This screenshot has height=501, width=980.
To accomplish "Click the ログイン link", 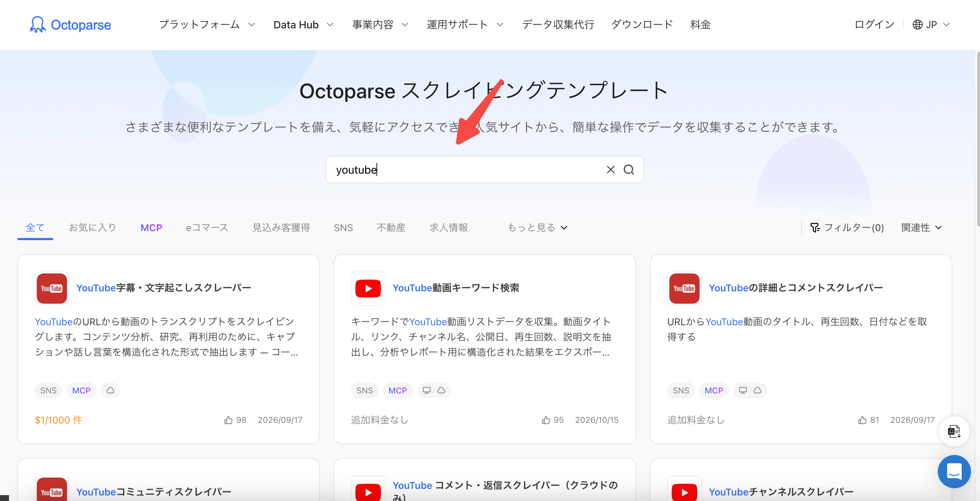I will coord(874,25).
